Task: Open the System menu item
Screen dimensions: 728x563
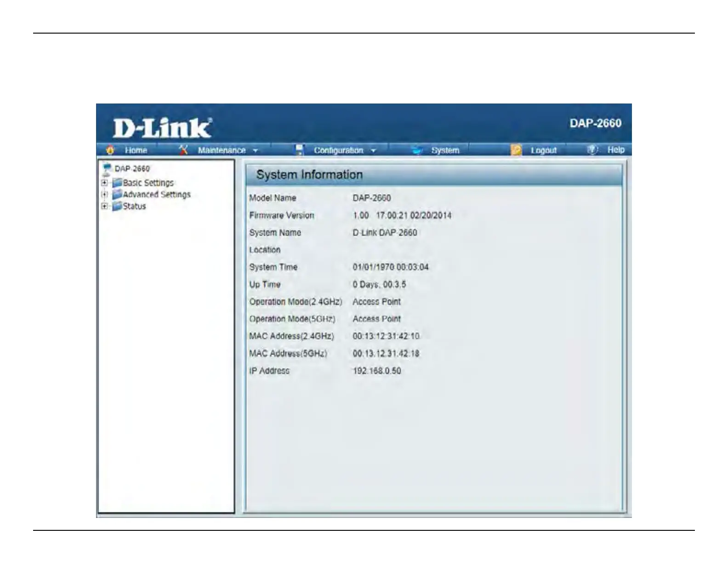Action: point(445,150)
